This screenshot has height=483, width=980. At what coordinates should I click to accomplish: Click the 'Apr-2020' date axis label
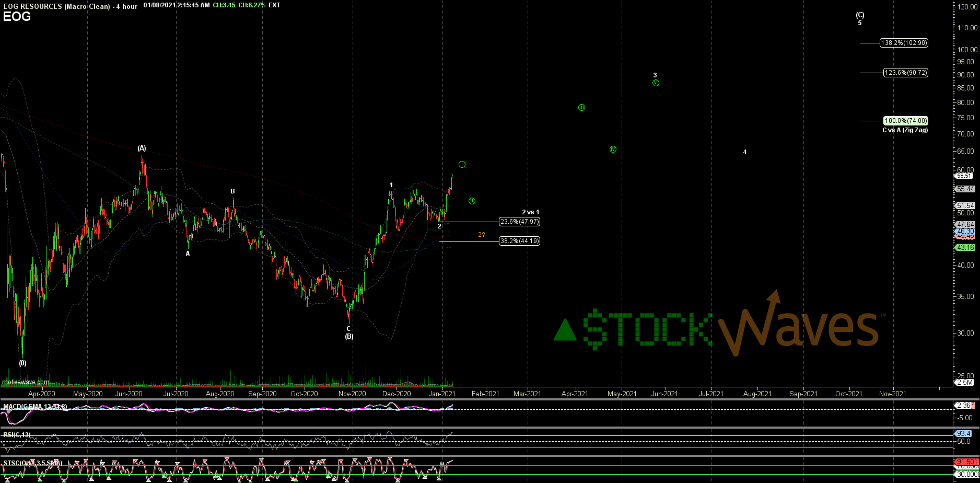pyautogui.click(x=41, y=394)
